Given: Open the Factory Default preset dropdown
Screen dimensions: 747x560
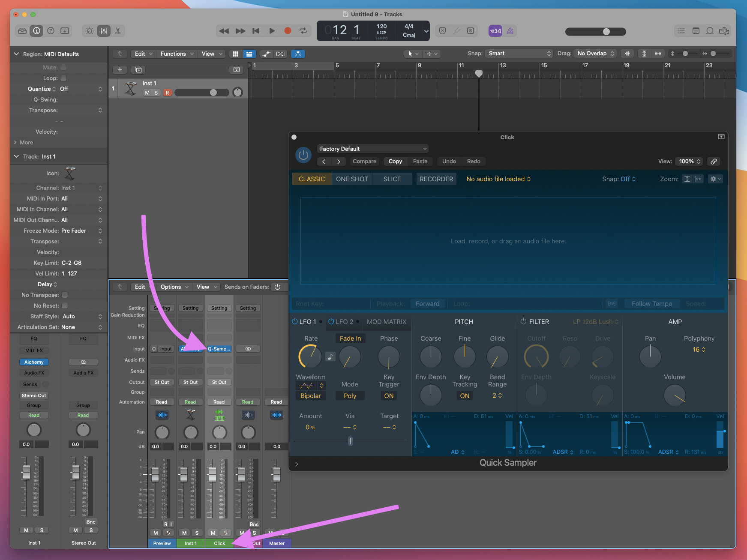Looking at the screenshot, I should coord(372,149).
